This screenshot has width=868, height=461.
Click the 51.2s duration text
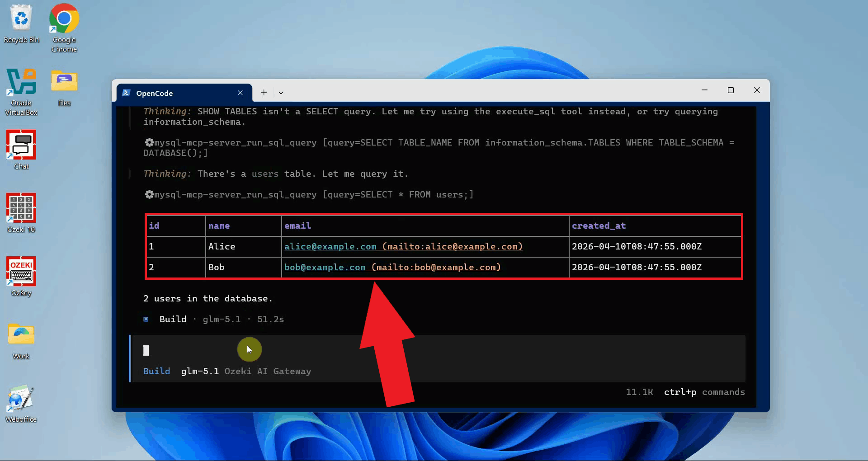[x=270, y=319]
